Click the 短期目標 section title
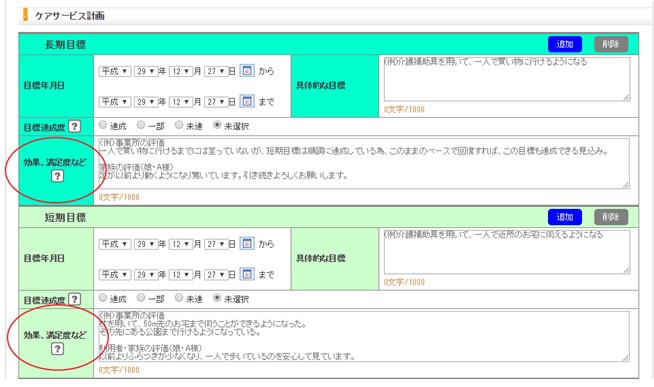This screenshot has height=387, width=654. [65, 217]
